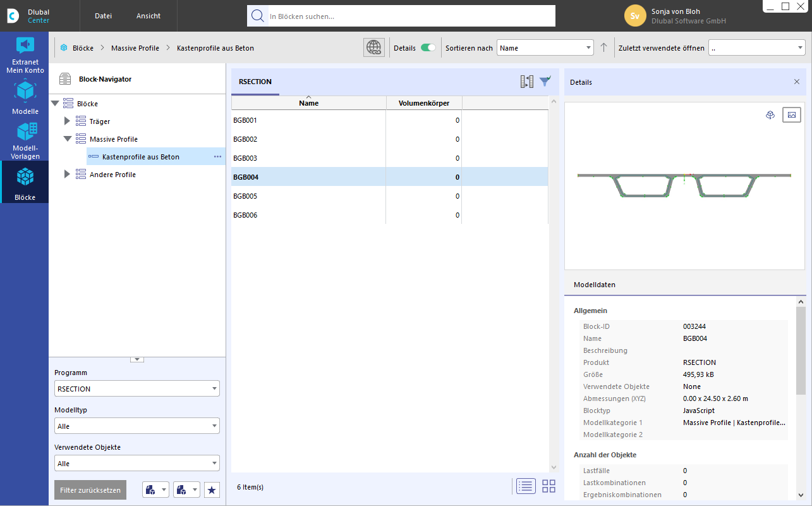Click the sort direction arrow
The width and height of the screenshot is (812, 506).
click(603, 47)
